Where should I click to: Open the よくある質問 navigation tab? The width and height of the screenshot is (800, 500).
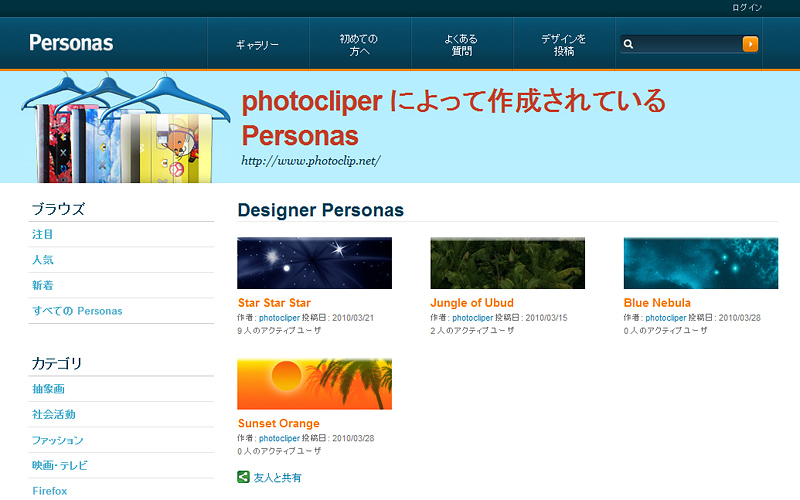tap(461, 44)
